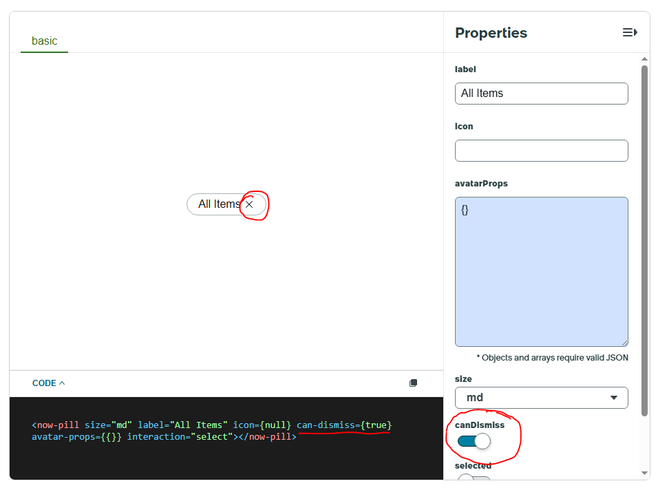Image resolution: width=658 pixels, height=492 pixels.
Task: Switch to the basic tab
Action: pos(44,41)
